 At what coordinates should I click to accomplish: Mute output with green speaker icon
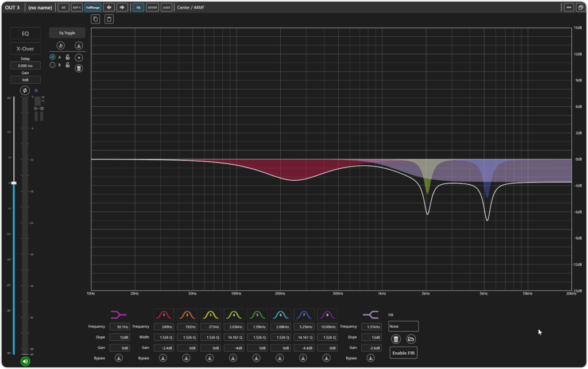coord(25,361)
